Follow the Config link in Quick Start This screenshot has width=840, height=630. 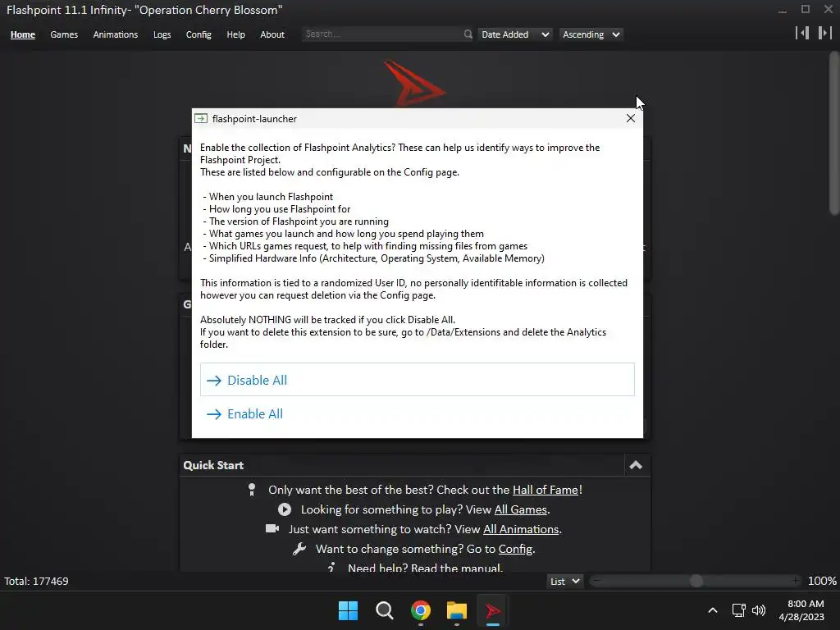515,549
